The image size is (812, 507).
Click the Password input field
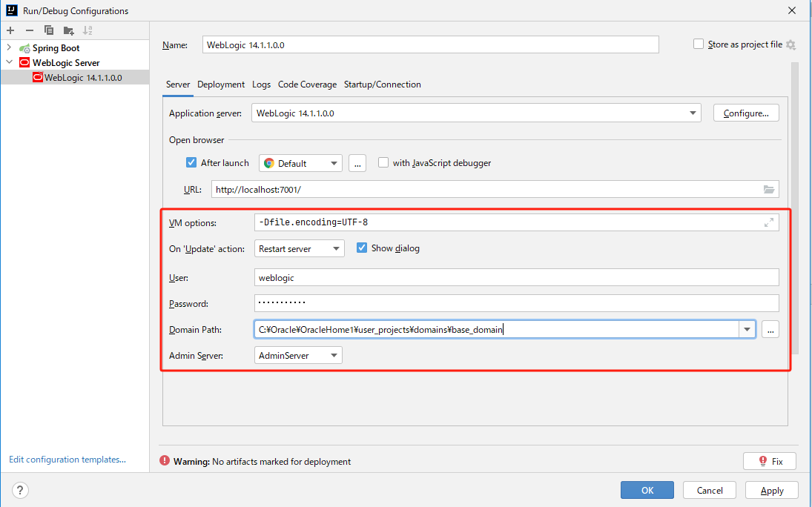click(516, 303)
